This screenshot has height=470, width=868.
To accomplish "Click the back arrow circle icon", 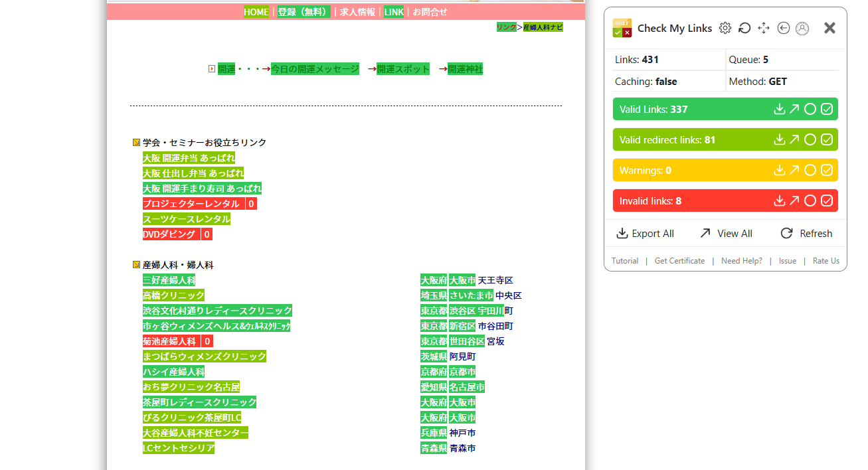I will [783, 28].
